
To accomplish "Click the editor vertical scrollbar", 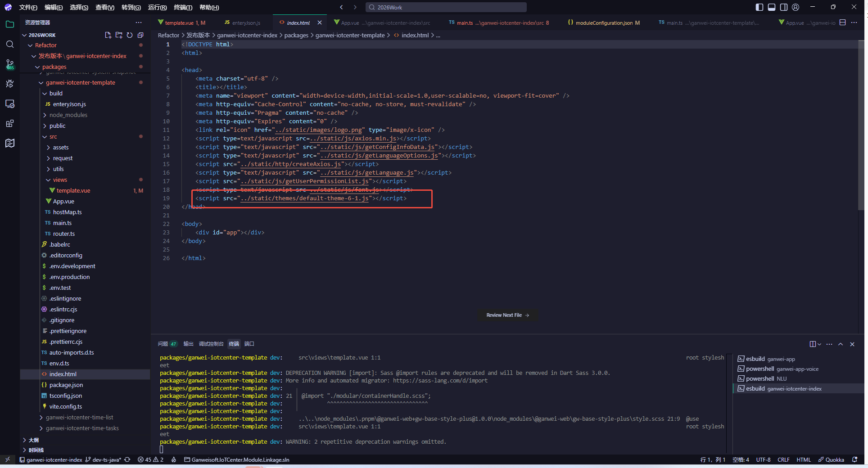I will 861,126.
